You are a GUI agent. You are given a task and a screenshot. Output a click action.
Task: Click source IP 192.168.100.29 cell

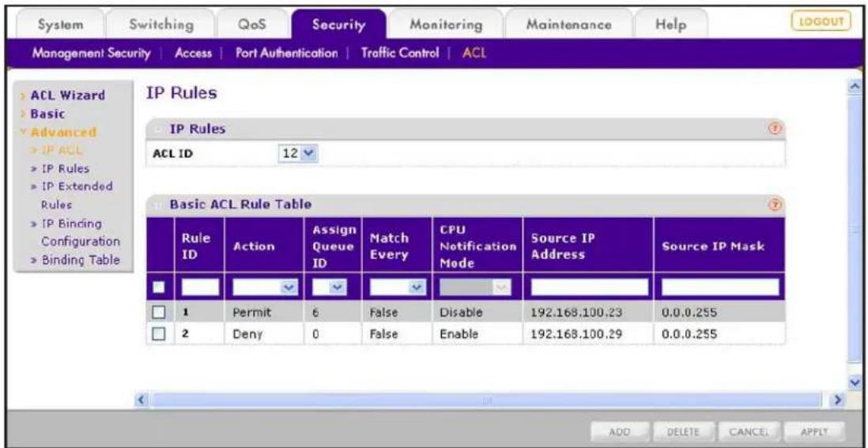588,333
